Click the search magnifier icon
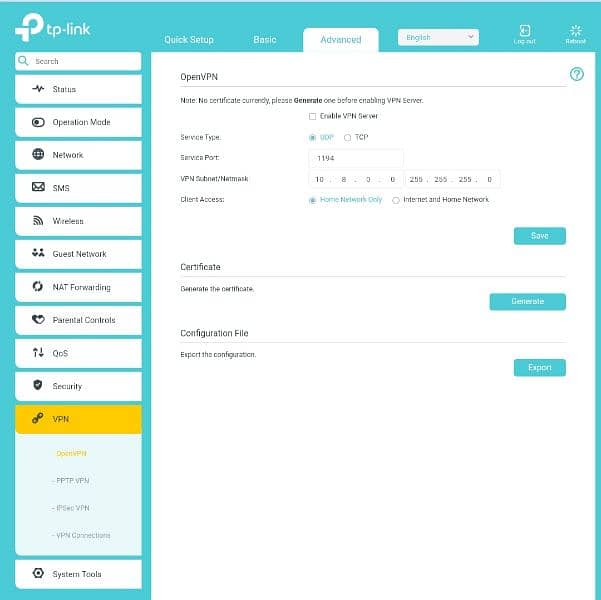 click(23, 61)
